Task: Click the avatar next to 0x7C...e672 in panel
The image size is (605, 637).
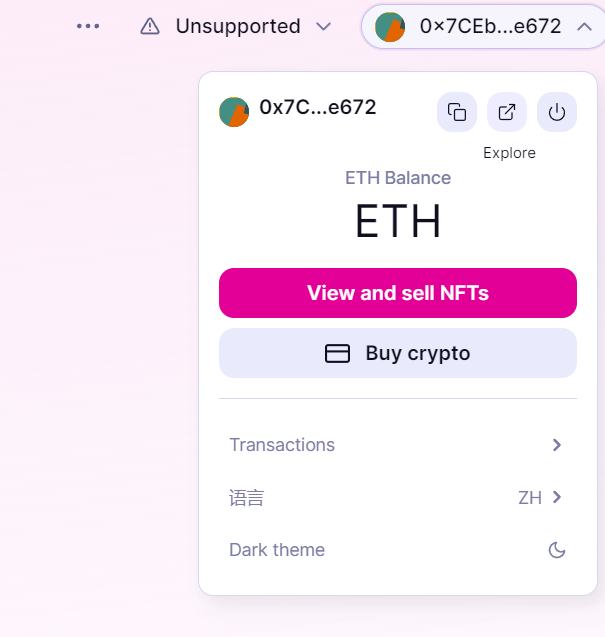Action: tap(234, 112)
